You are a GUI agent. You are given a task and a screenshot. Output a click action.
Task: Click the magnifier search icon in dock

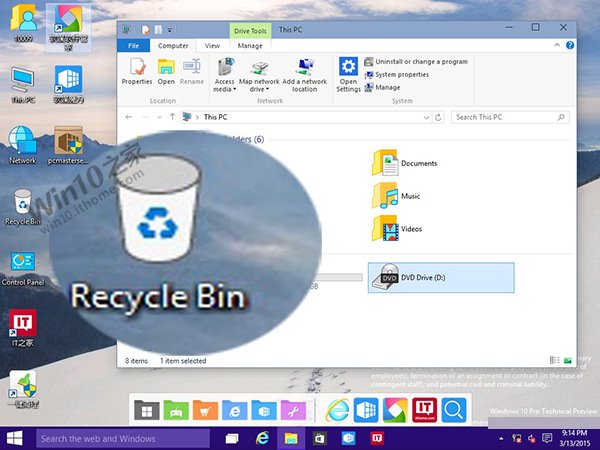[454, 409]
